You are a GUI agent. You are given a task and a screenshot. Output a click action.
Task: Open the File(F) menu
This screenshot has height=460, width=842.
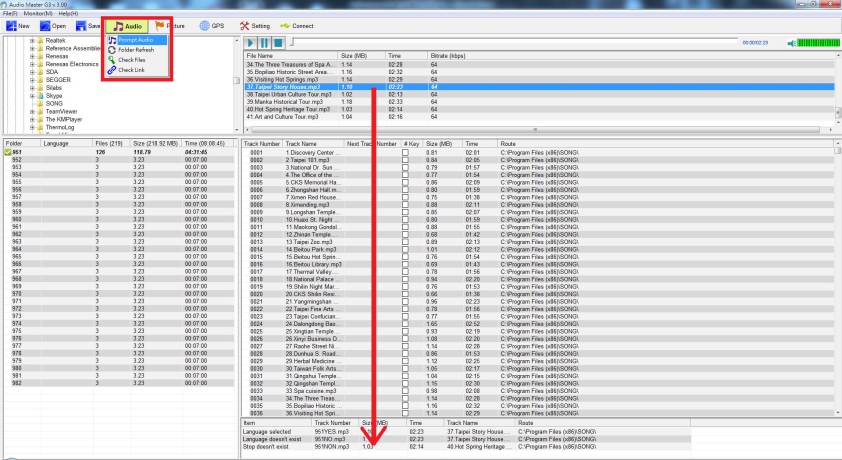10,13
